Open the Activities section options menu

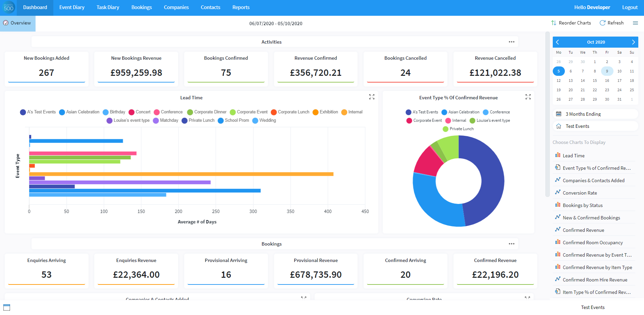pyautogui.click(x=512, y=42)
